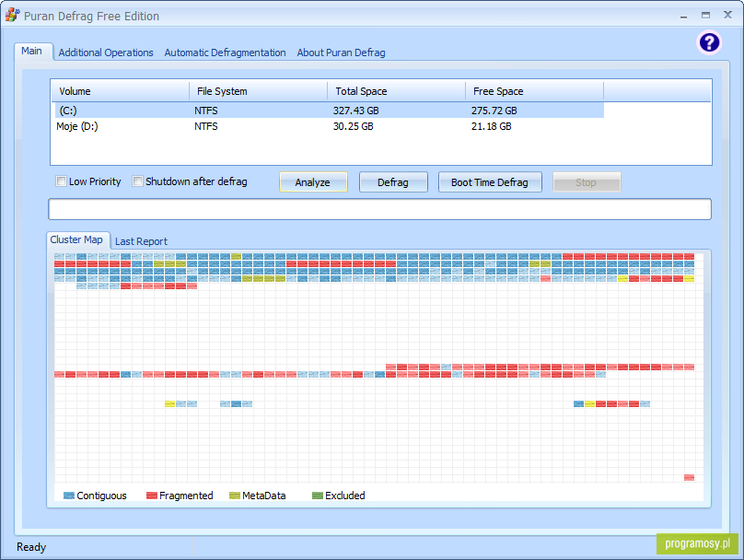Click the NTFS cell in the (C:) row
Image resolution: width=744 pixels, height=560 pixels.
click(206, 111)
